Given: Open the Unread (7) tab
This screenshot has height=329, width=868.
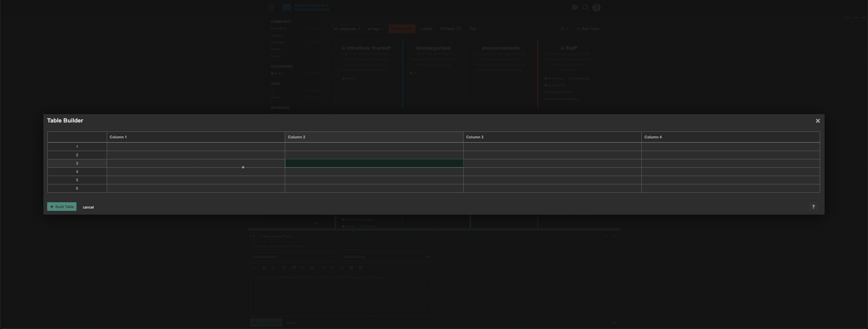Looking at the screenshot, I should tap(450, 29).
